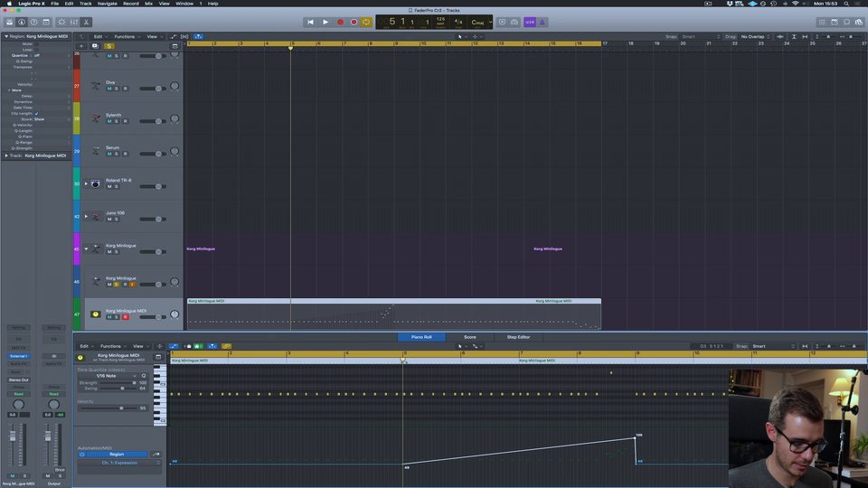
Task: Toggle the metronome click button
Action: pos(542,22)
